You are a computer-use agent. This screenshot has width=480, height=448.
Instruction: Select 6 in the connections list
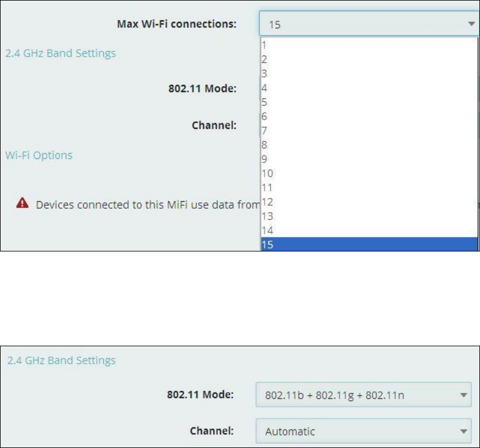[x=369, y=116]
